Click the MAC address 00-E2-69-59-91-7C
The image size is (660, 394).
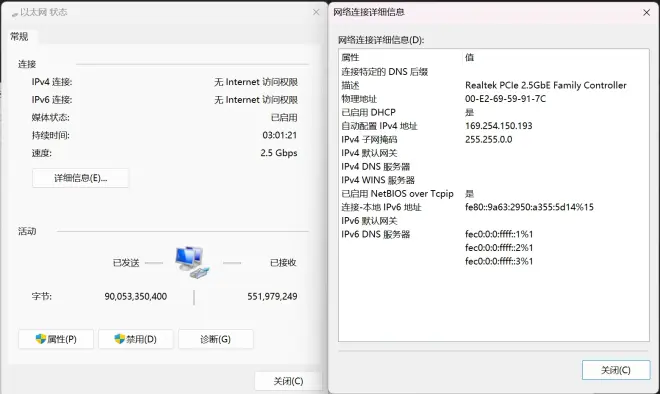click(505, 99)
